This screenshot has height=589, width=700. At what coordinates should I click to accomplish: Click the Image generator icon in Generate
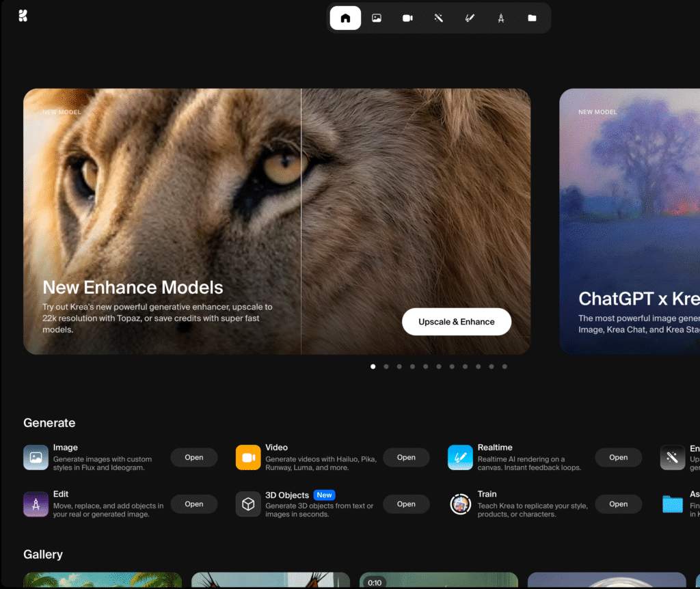tap(36, 457)
